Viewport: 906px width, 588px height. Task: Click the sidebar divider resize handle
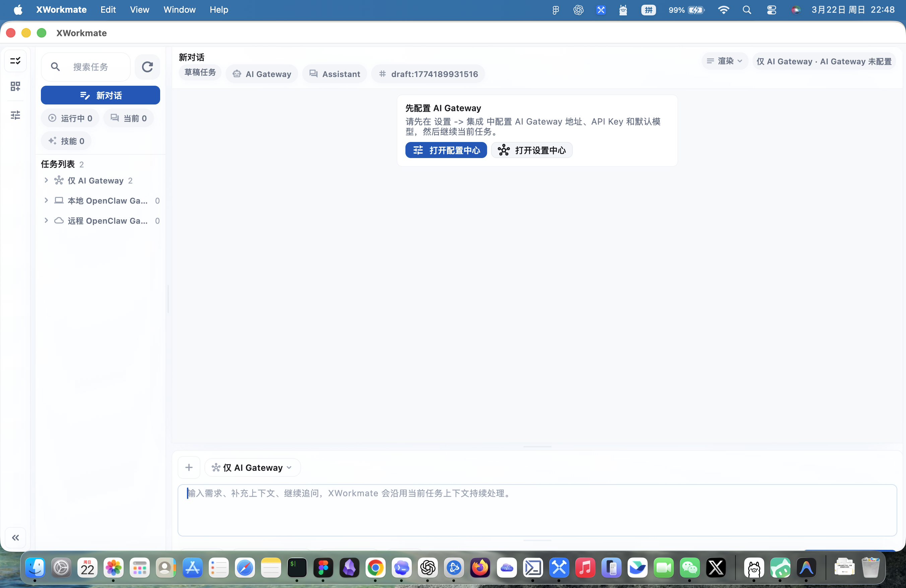[168, 299]
